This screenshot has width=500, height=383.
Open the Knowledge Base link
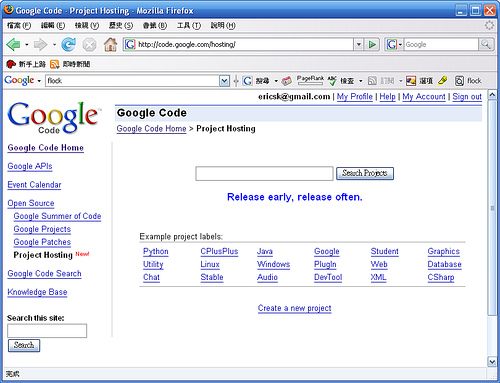click(x=37, y=292)
